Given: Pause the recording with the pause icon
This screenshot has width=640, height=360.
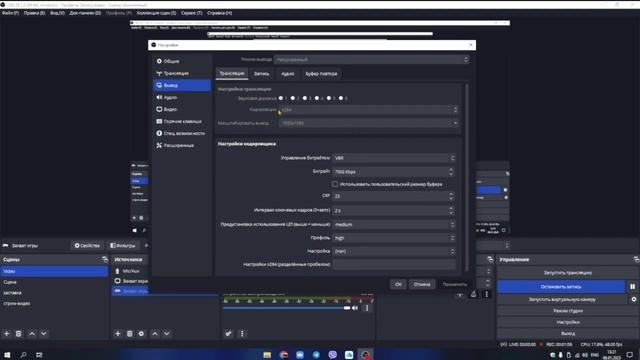Looking at the screenshot, I should click(632, 287).
